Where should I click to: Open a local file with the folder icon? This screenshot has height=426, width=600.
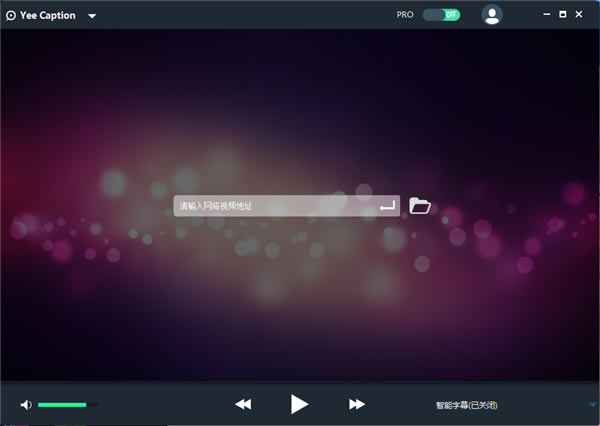[420, 206]
